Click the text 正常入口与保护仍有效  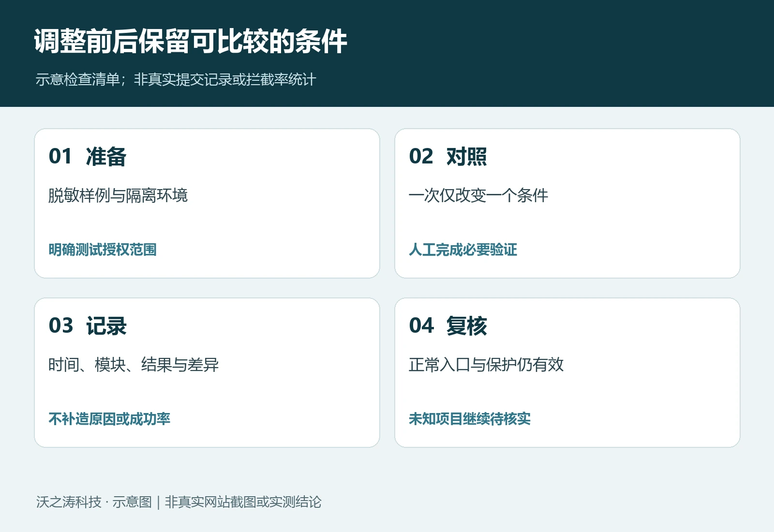pyautogui.click(x=486, y=365)
